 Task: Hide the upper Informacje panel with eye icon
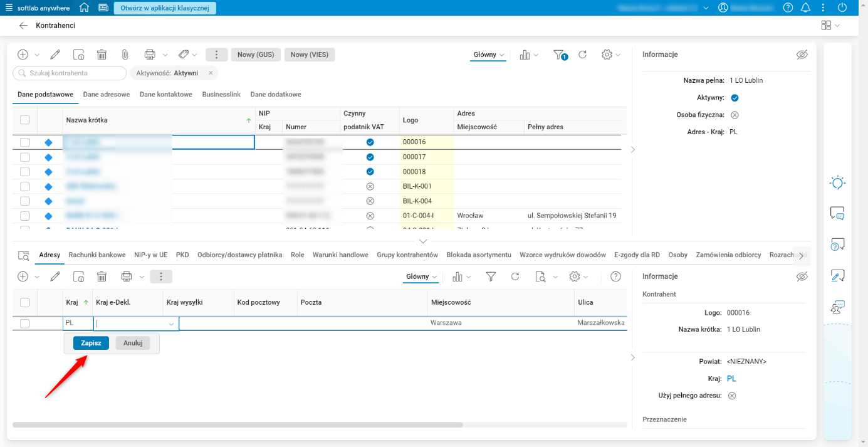[x=802, y=55]
